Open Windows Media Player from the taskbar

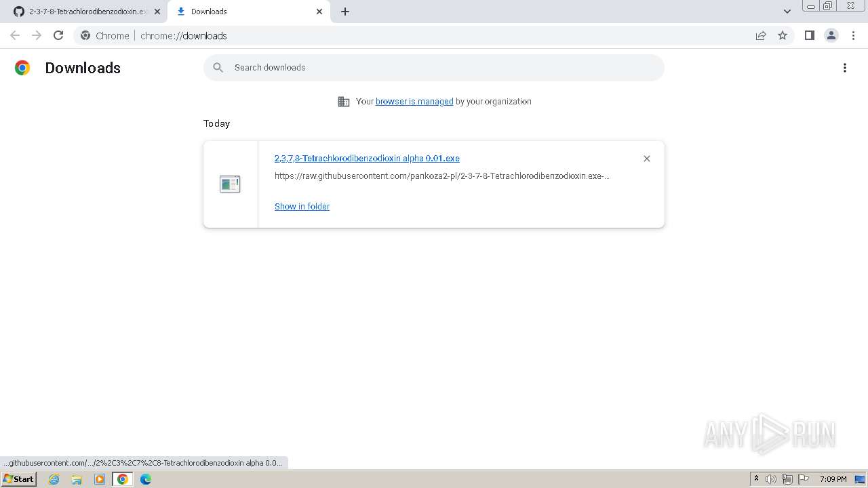coord(100,479)
